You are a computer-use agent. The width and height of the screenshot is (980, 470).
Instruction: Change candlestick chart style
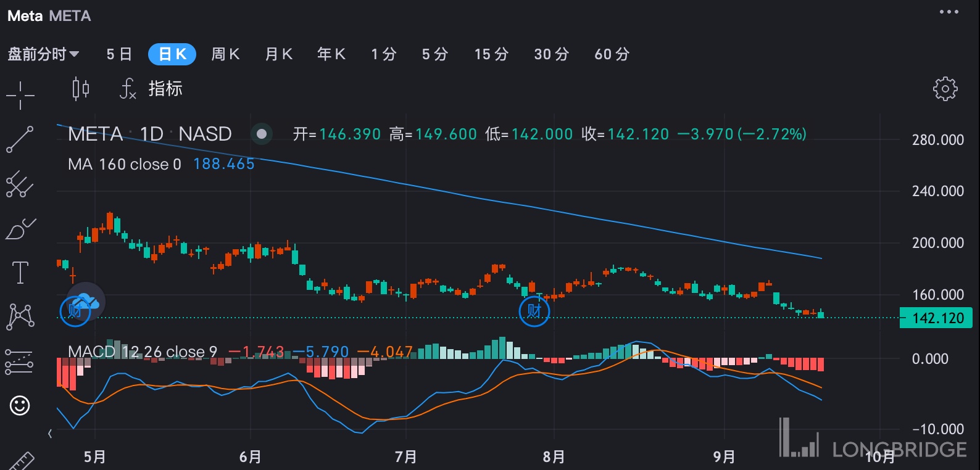tap(81, 89)
